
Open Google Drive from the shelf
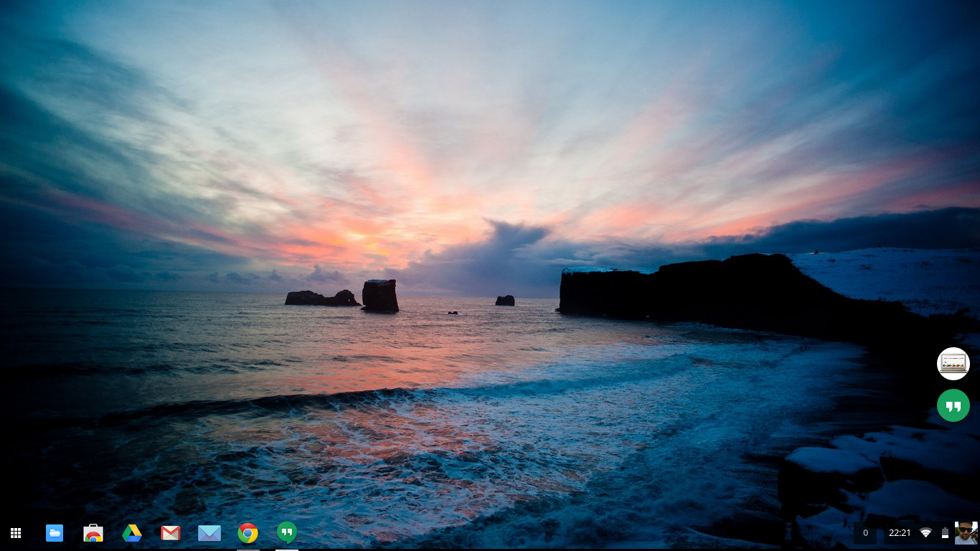tap(132, 533)
